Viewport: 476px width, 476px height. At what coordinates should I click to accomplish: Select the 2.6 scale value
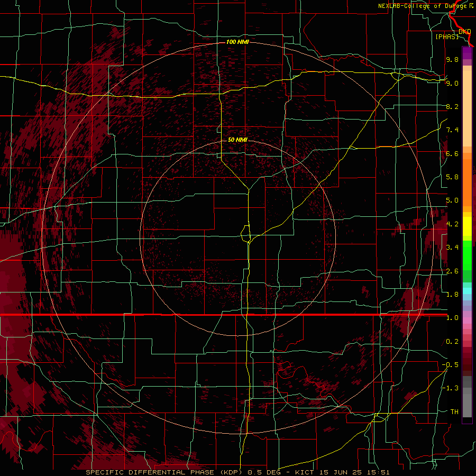452,271
